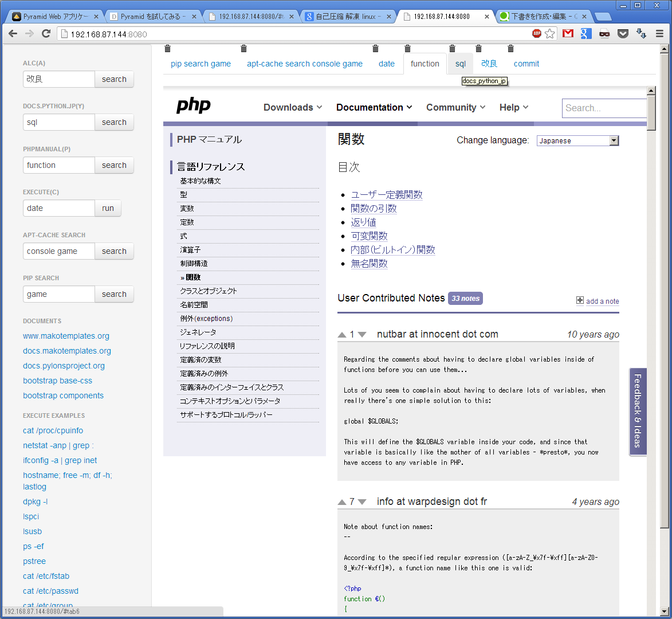
Task: Switch to the sql tab in the app
Action: (x=461, y=64)
